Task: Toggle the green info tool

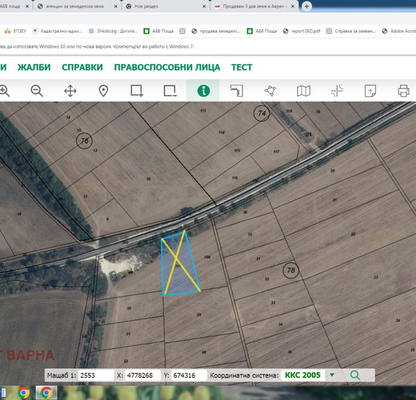Action: pos(203,91)
